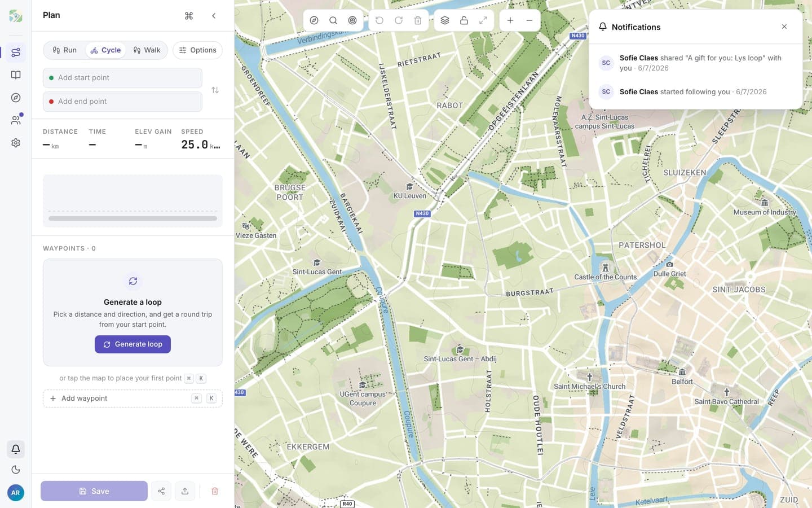812x508 pixels.
Task: Click the Add start point field
Action: (122, 78)
